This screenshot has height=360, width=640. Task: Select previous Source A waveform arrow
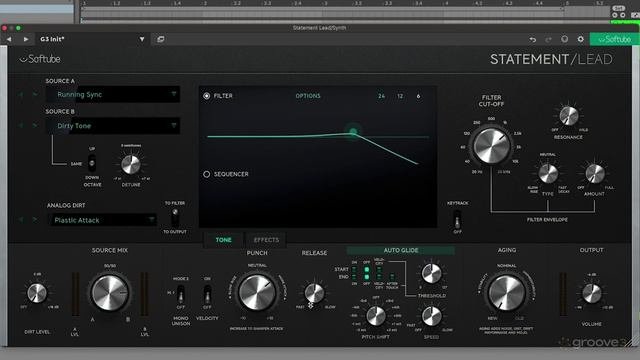(21, 95)
